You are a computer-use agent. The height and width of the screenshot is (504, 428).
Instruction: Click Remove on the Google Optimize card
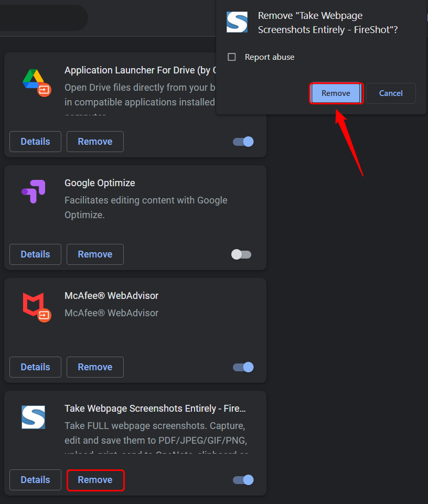point(95,254)
